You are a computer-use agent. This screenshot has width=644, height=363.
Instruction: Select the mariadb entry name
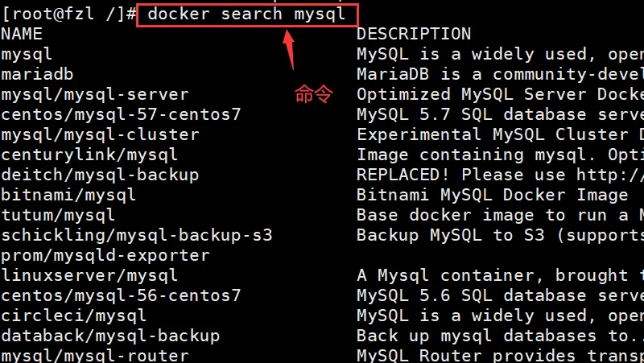(37, 74)
